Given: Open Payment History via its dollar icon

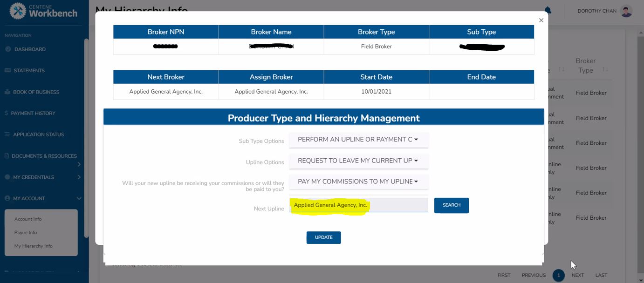Looking at the screenshot, I should pyautogui.click(x=8, y=113).
